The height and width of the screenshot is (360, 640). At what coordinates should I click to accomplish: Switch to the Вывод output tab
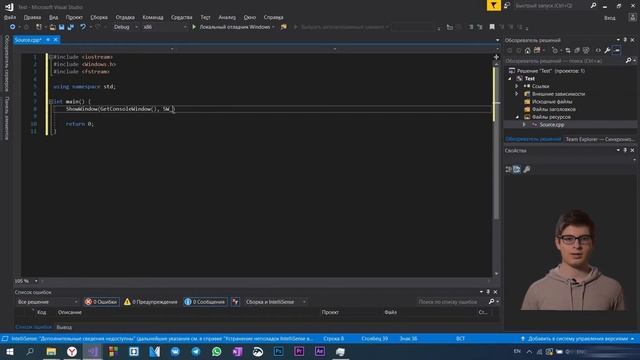click(64, 327)
